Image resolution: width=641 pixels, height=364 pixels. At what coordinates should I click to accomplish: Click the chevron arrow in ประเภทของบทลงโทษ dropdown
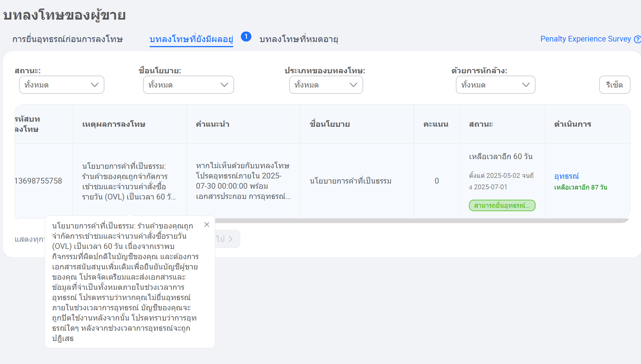353,85
